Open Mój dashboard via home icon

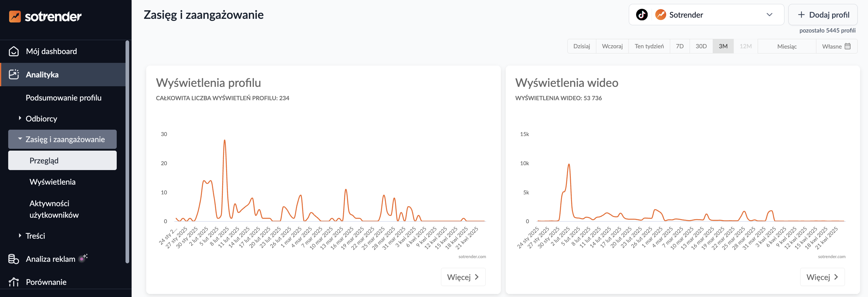point(14,51)
